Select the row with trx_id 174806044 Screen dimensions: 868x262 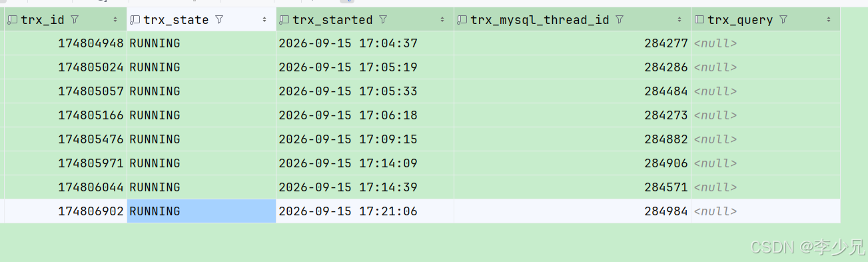tap(422, 187)
